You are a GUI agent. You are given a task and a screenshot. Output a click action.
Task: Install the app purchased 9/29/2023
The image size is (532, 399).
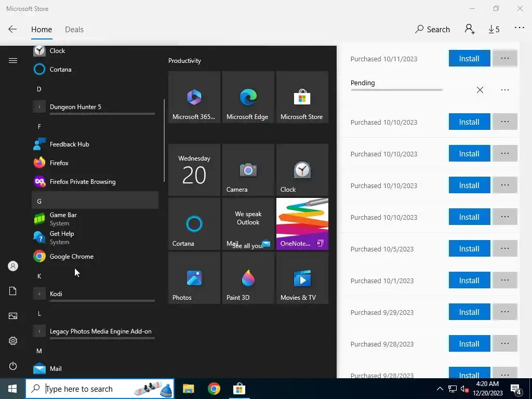pyautogui.click(x=469, y=312)
